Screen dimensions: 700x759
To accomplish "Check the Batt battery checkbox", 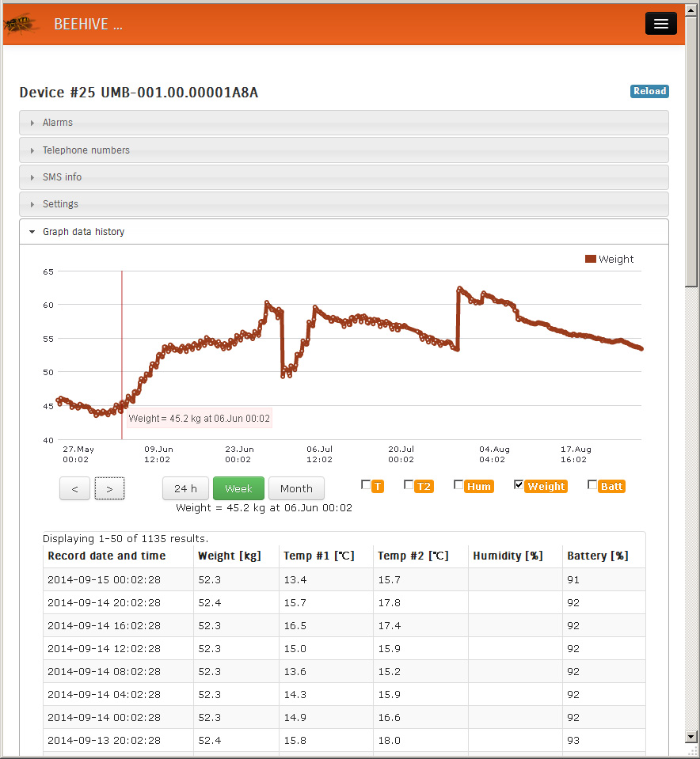I will click(592, 485).
